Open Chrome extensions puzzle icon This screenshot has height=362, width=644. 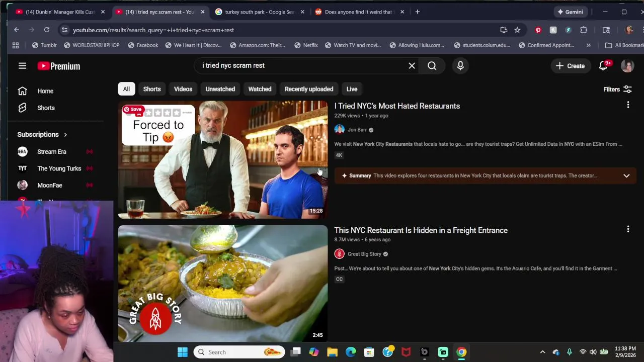tap(584, 30)
